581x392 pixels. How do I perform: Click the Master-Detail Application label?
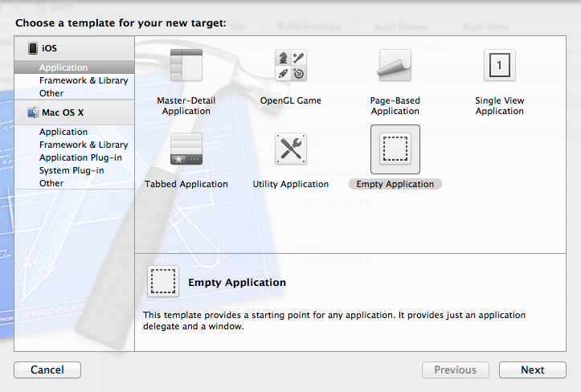[186, 105]
